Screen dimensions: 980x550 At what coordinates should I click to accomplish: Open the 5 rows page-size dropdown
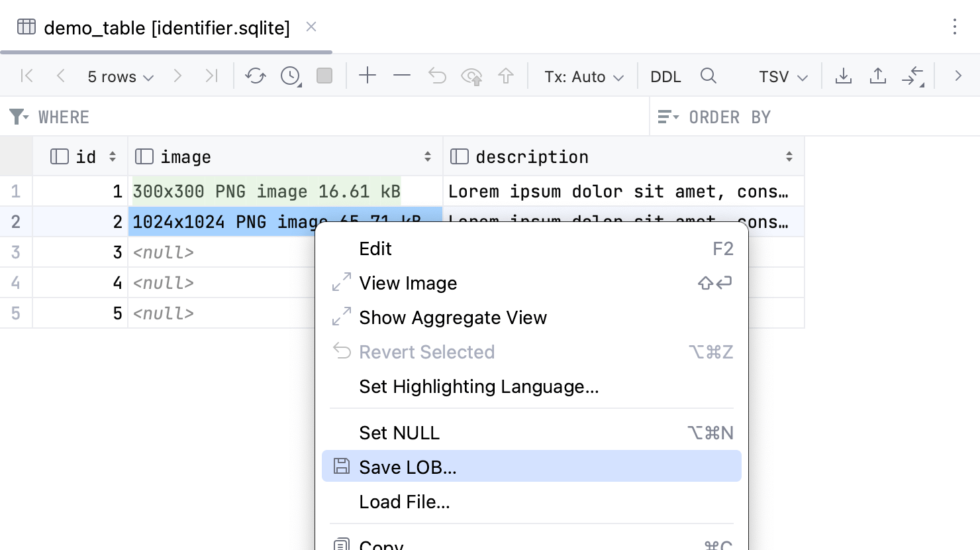(x=119, y=76)
